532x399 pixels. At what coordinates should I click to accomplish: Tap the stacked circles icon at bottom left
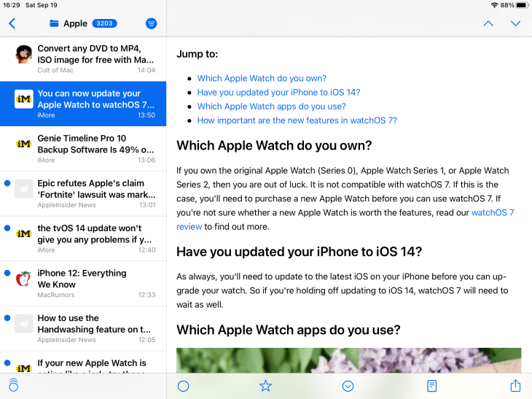point(14,385)
